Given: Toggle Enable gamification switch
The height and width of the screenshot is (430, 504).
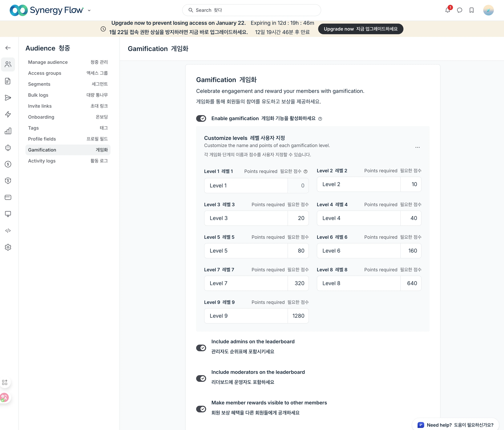Looking at the screenshot, I should click(x=201, y=118).
